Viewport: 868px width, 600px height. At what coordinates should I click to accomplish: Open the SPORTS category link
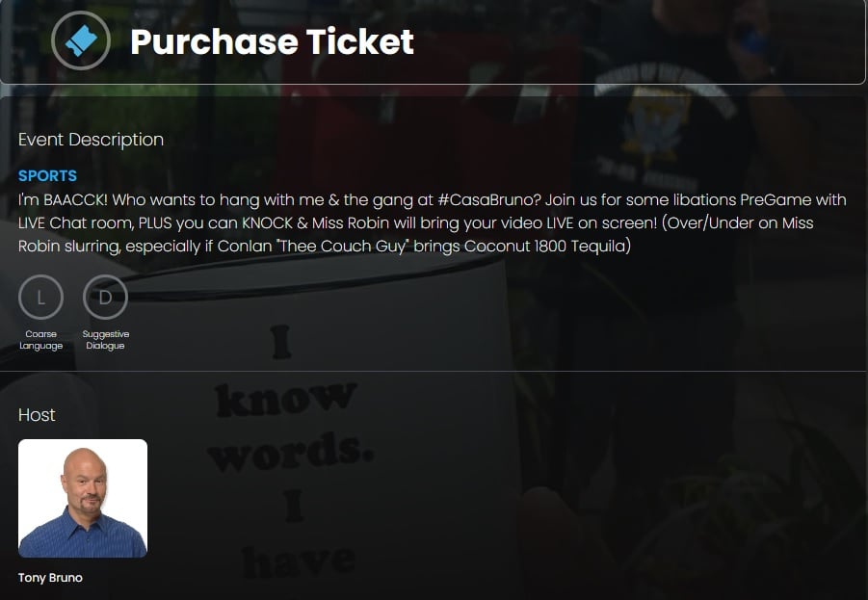[47, 176]
